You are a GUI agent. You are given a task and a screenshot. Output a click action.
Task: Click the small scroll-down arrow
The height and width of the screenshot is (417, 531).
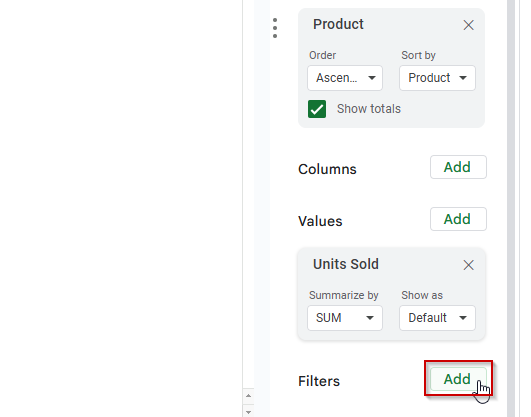click(x=248, y=412)
